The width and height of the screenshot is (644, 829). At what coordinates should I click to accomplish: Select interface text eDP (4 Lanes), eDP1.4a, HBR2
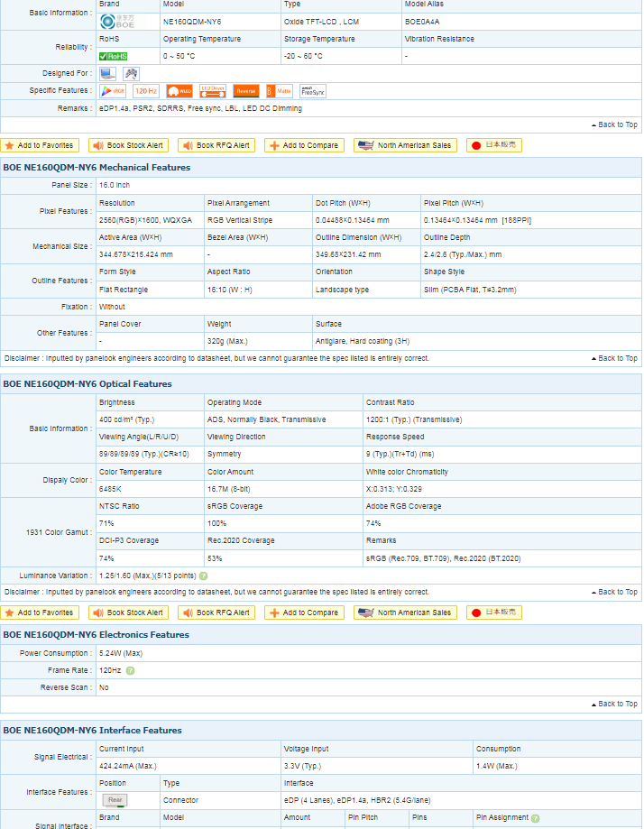point(357,800)
